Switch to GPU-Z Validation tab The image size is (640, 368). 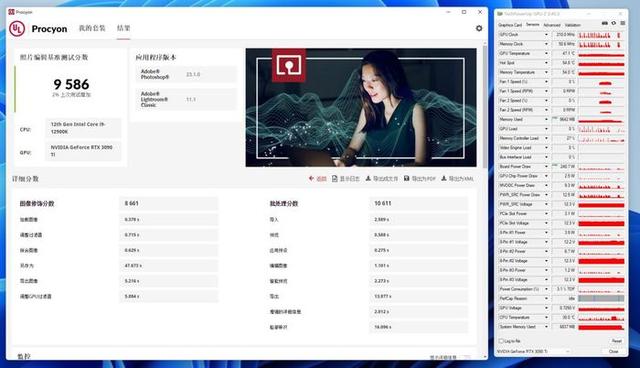(x=573, y=25)
